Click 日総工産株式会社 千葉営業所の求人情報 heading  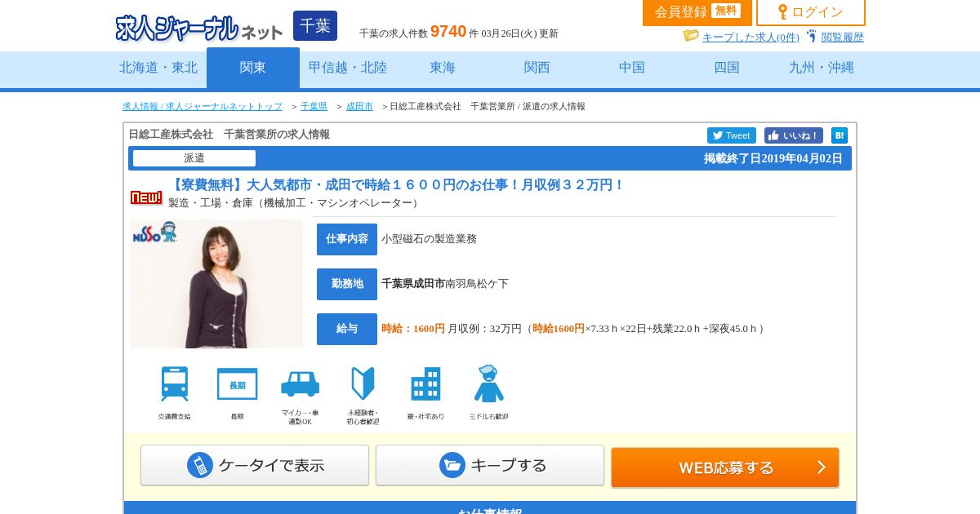pyautogui.click(x=229, y=135)
